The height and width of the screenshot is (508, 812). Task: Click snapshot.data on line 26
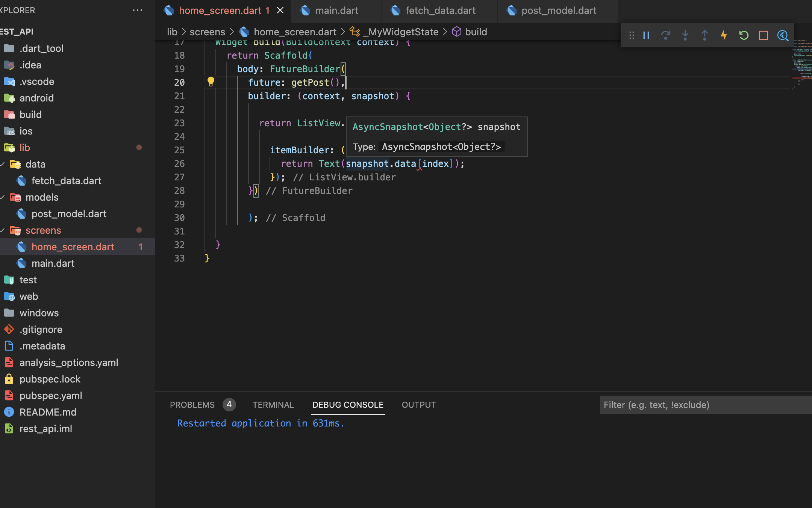[x=381, y=163]
